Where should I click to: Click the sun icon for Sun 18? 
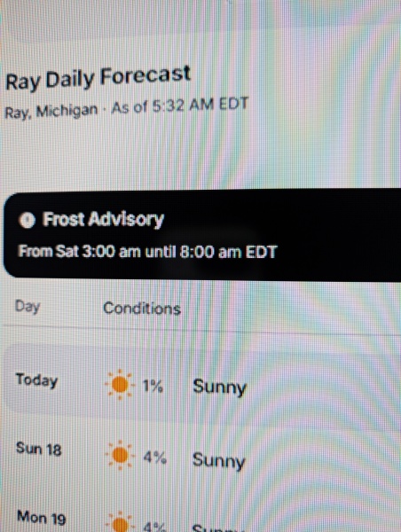pos(120,455)
